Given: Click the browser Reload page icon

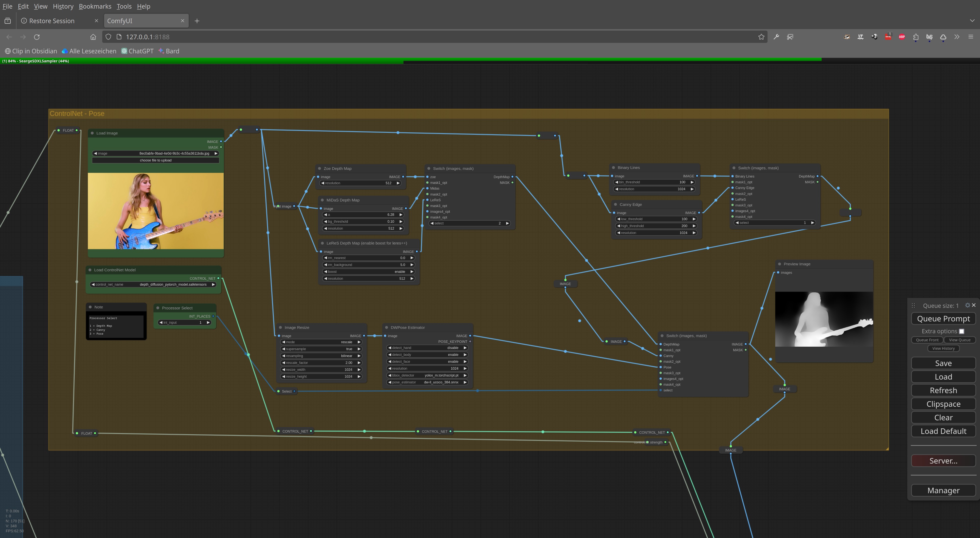Looking at the screenshot, I should point(37,37).
